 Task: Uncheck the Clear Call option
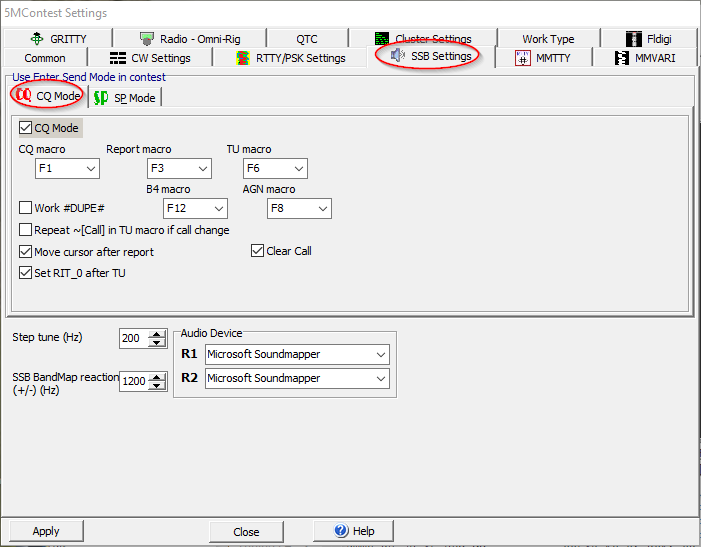(258, 251)
